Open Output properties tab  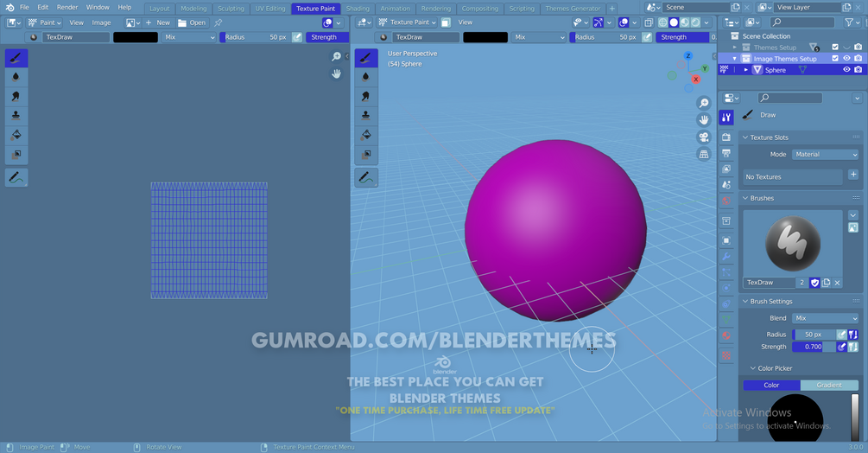(726, 153)
